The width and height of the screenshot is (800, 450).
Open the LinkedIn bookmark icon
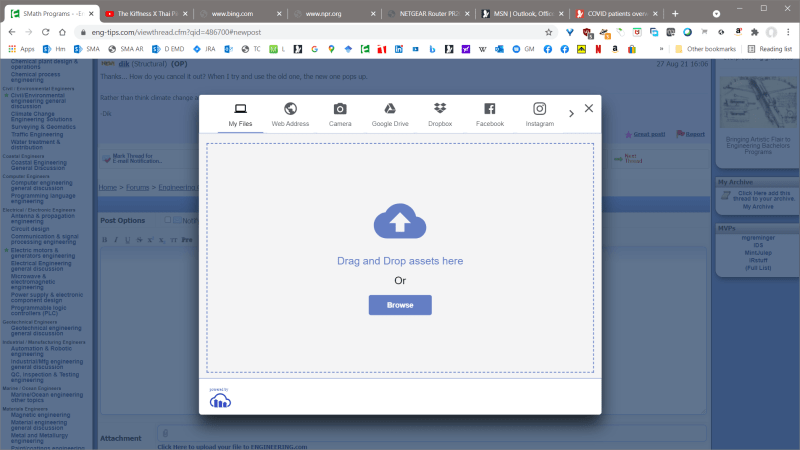point(398,49)
